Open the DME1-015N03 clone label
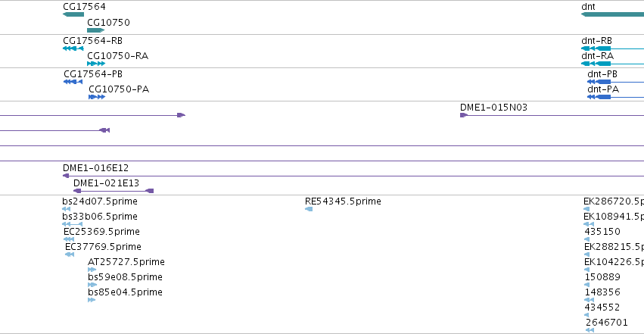644x334 pixels. [493, 108]
